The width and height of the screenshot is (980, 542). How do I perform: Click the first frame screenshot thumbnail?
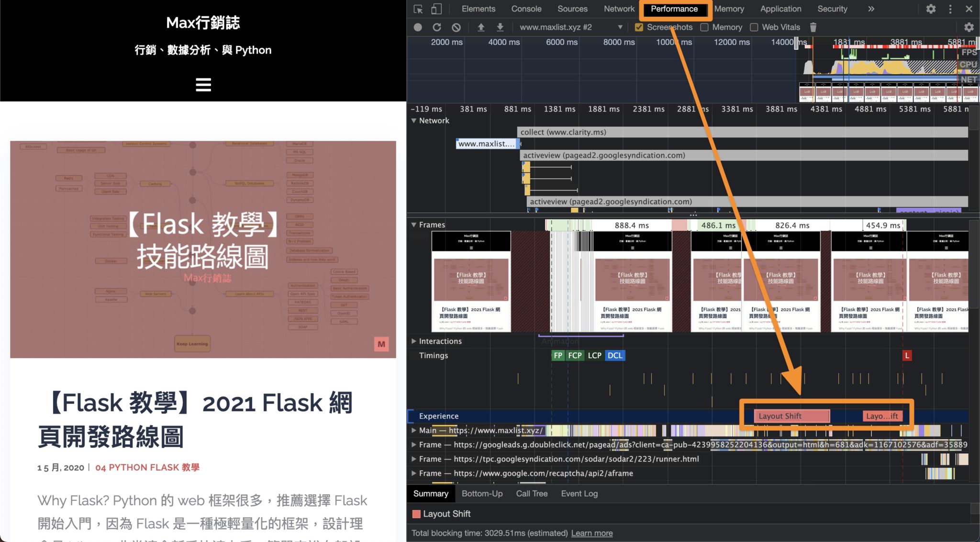tap(471, 282)
